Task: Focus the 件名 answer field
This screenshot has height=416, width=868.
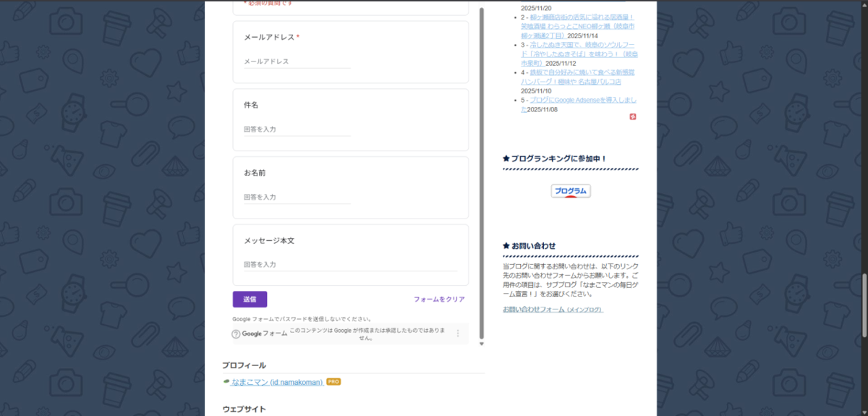Action: [297, 130]
